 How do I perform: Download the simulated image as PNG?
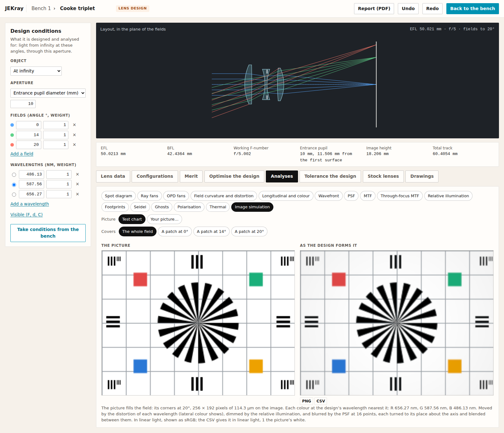click(x=306, y=401)
